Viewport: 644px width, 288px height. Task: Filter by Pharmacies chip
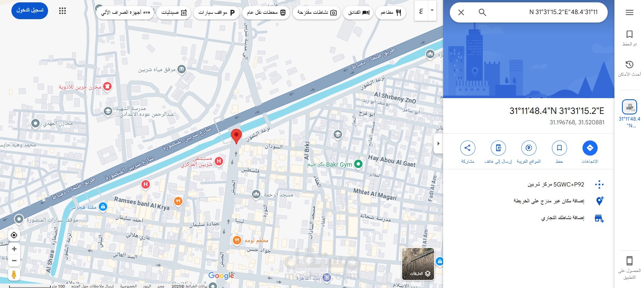[174, 12]
